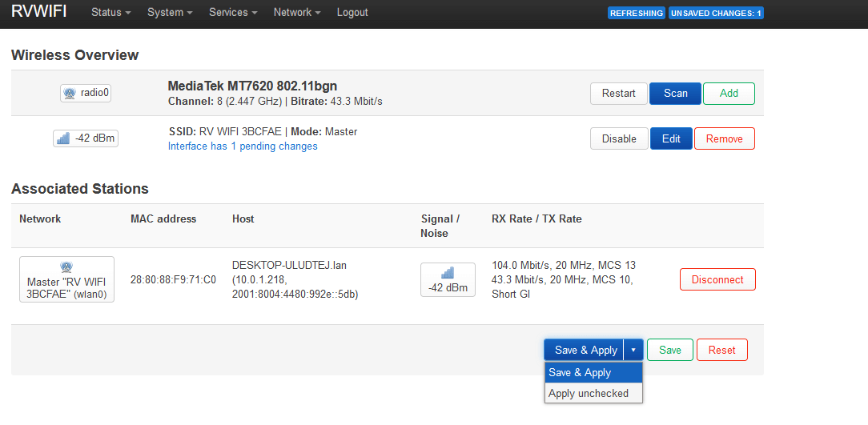Screen dimensions: 868x425
Task: Disconnect the DESKTOP-ULUDTEJ station
Action: 717,279
